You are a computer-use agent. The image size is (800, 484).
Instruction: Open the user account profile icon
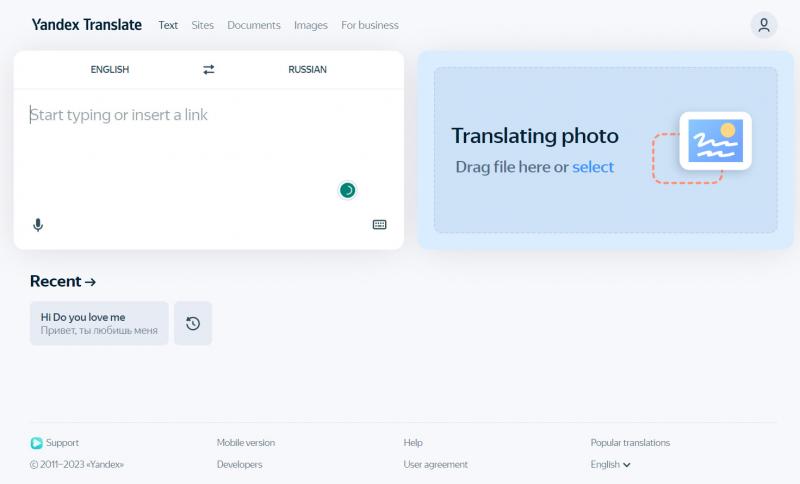click(764, 25)
